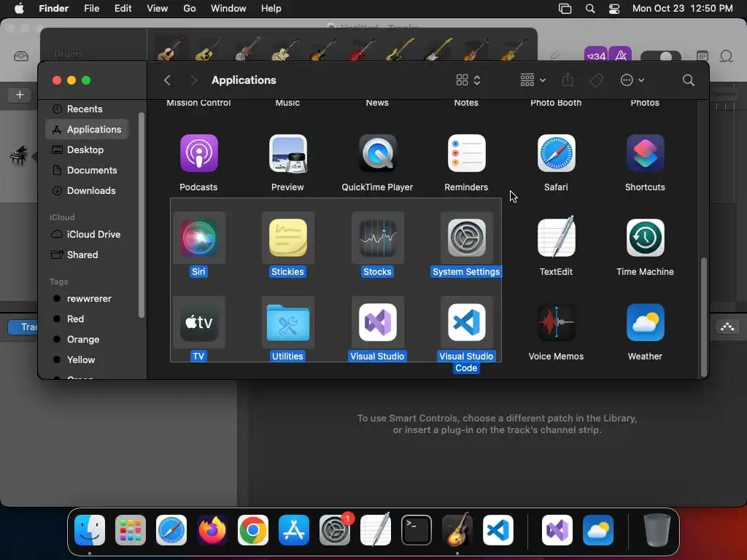Open the Help menu
Image resolution: width=747 pixels, height=560 pixels.
point(271,9)
